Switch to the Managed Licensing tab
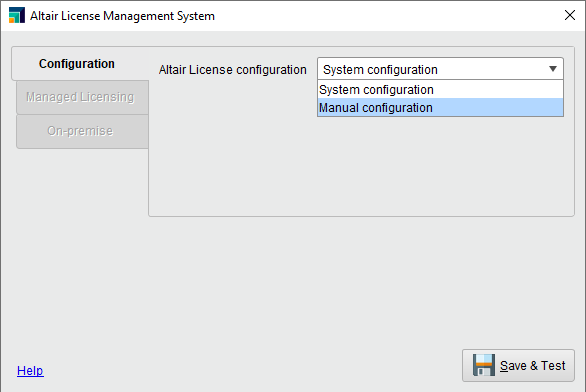586x392 pixels. pos(82,97)
